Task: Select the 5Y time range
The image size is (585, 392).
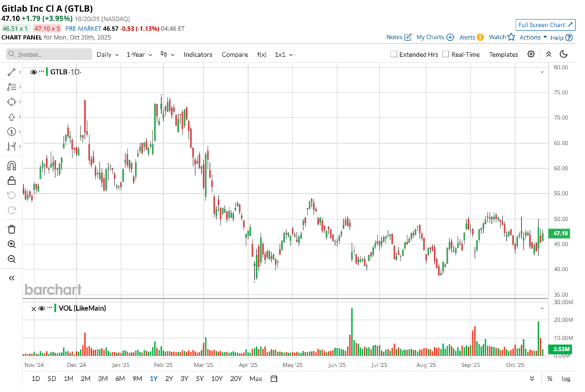Action: [x=200, y=379]
